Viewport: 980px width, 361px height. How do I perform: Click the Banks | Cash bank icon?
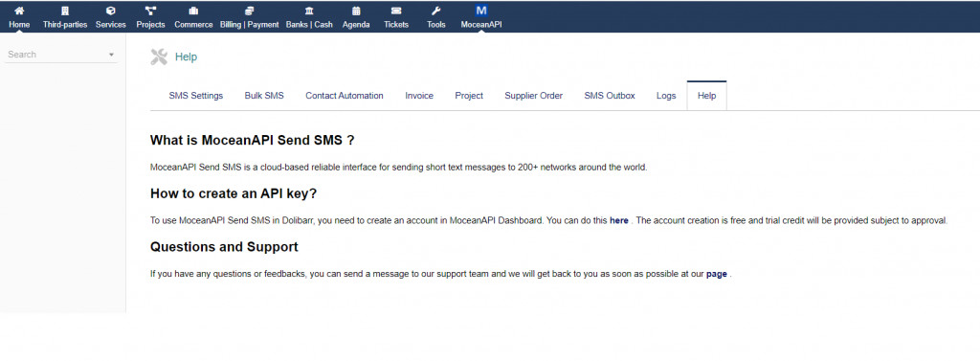[309, 11]
